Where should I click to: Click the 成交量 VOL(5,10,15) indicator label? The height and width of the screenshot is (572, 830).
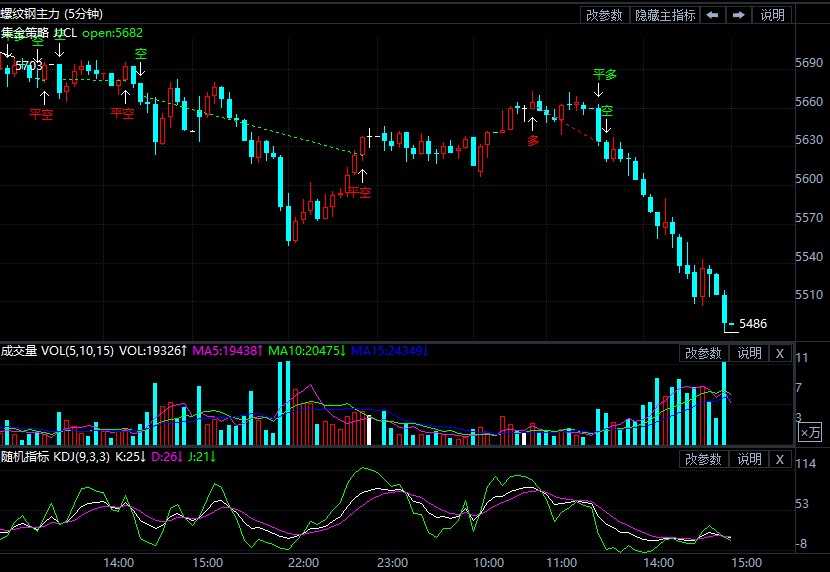[56, 351]
